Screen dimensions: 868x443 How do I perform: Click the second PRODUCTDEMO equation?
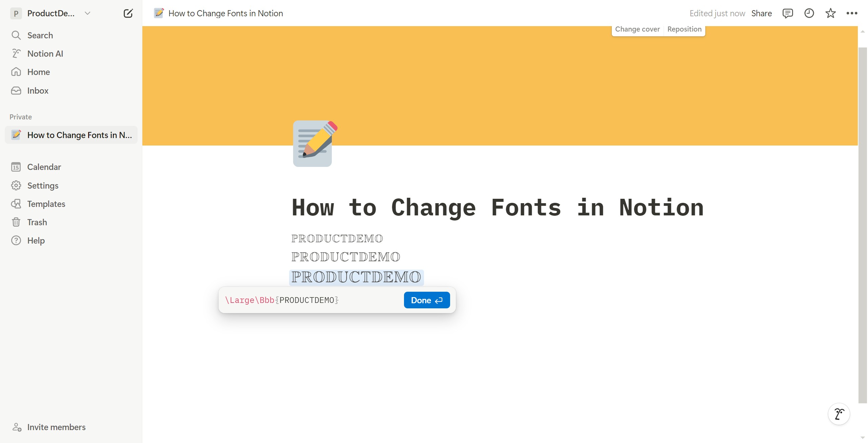tap(346, 257)
